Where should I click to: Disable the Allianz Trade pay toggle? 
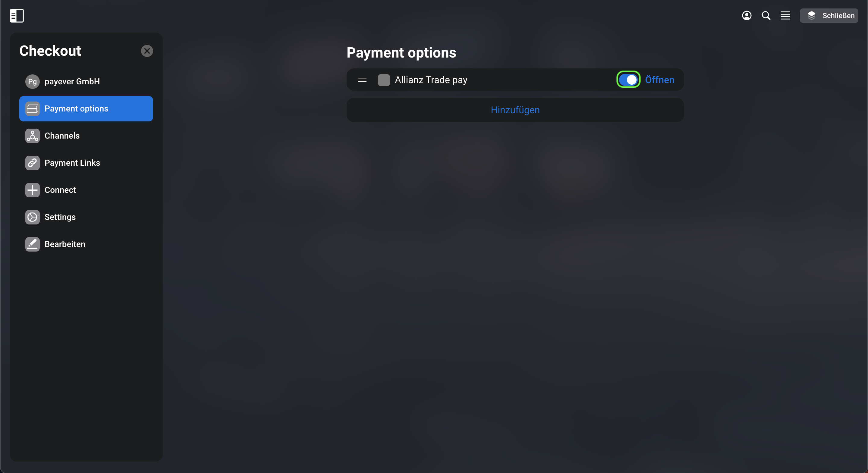(x=628, y=80)
